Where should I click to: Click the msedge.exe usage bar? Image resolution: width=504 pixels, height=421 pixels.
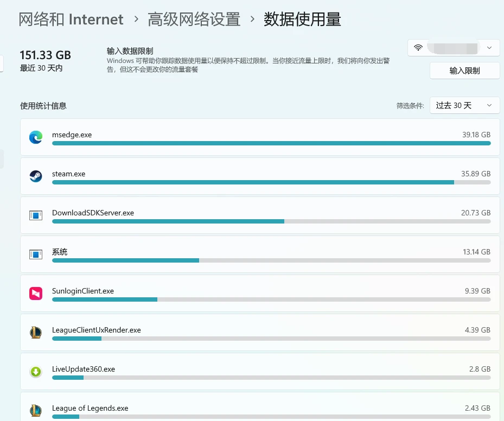(x=271, y=143)
